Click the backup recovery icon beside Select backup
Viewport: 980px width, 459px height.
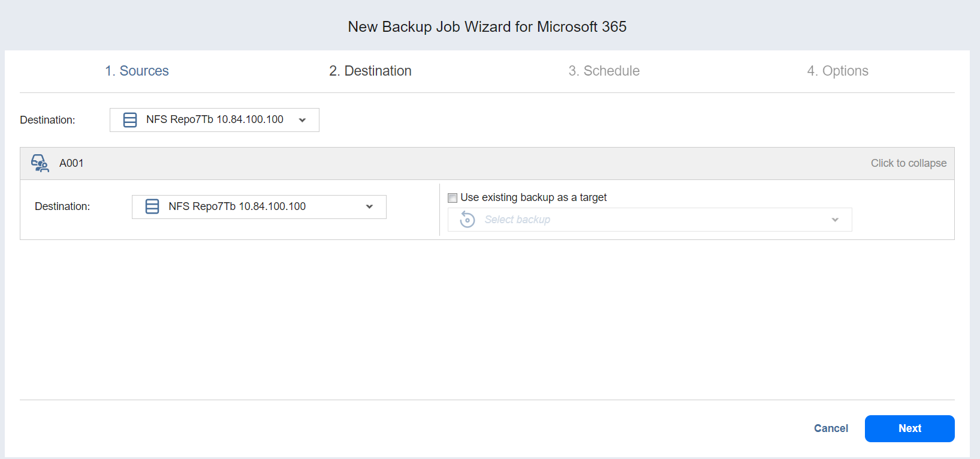pos(467,220)
